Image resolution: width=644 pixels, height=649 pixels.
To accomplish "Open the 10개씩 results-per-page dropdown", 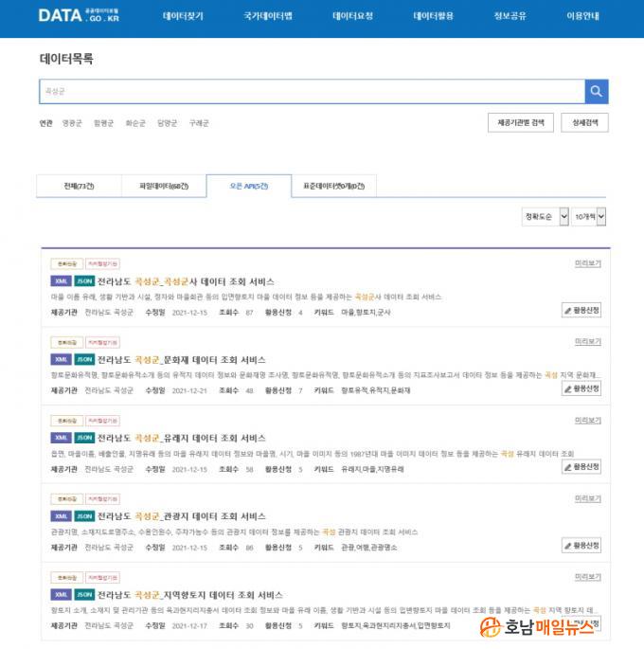I will 589,217.
